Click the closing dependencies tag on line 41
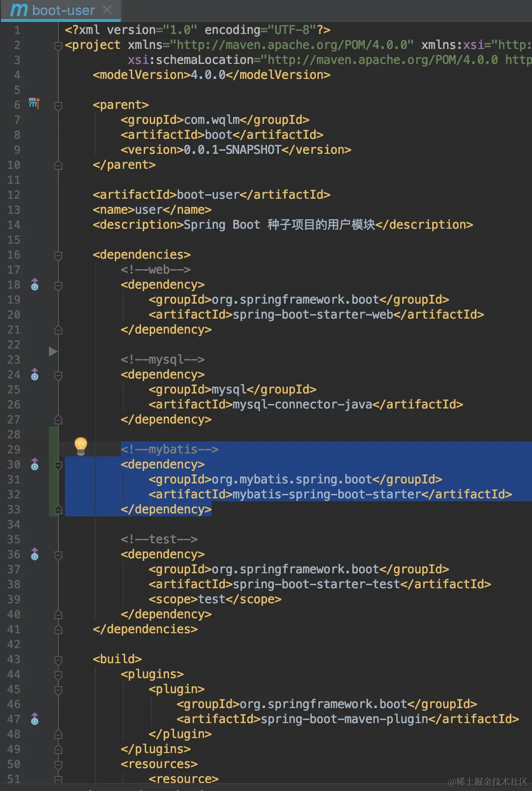532x791 pixels. pyautogui.click(x=145, y=629)
